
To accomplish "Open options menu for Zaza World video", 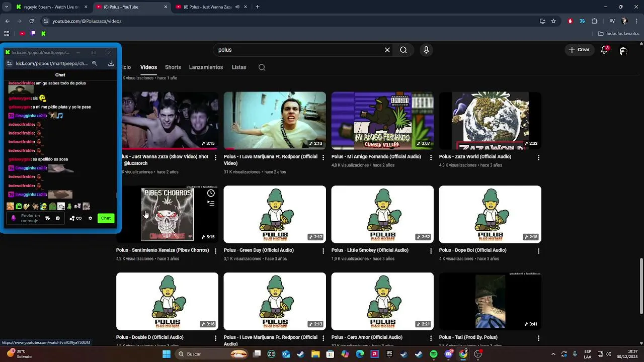I will (538, 157).
